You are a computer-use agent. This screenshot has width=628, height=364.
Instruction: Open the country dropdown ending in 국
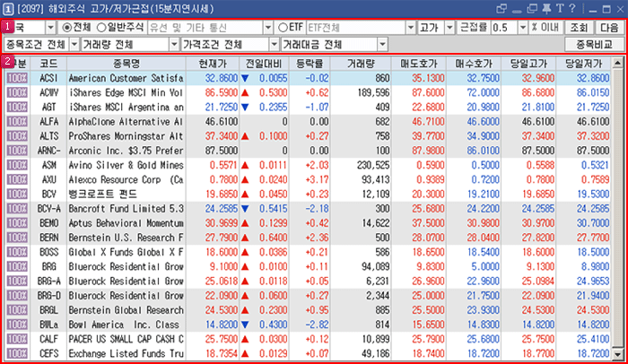pos(50,28)
